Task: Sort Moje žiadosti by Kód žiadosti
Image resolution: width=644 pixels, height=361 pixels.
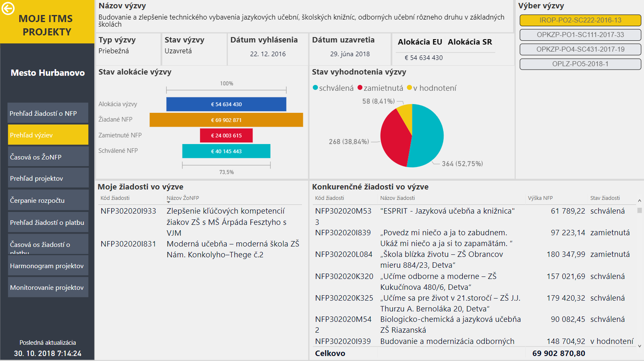Action: click(x=115, y=198)
